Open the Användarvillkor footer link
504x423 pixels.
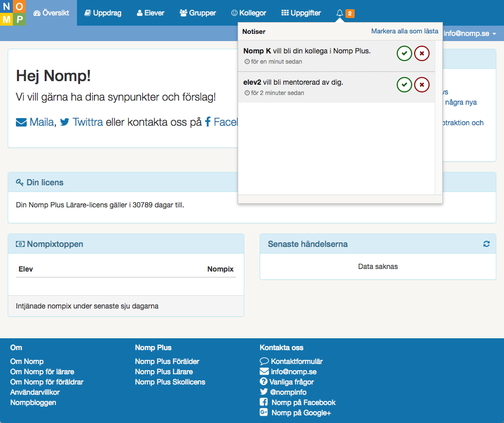[x=35, y=392]
